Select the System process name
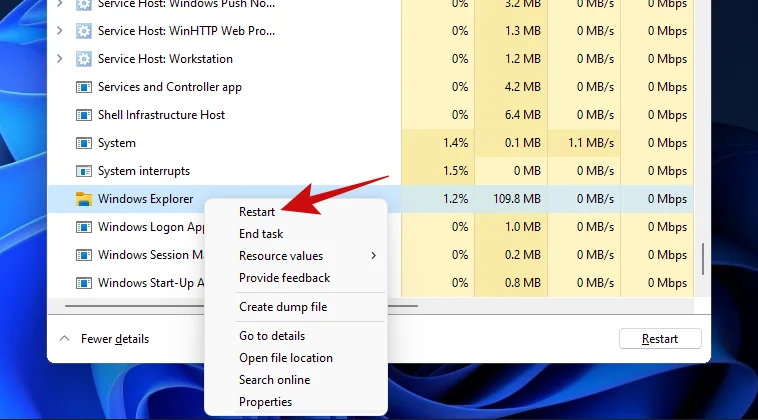The image size is (758, 420). (117, 143)
